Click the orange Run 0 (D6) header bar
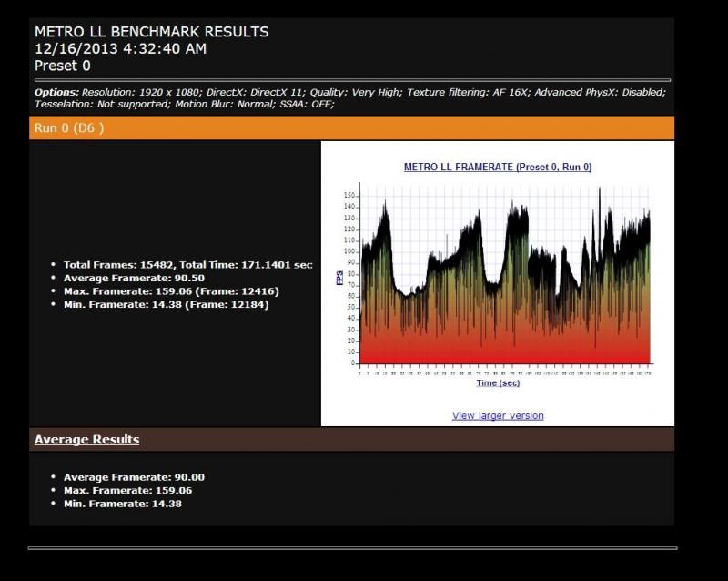The height and width of the screenshot is (581, 728). coord(351,128)
